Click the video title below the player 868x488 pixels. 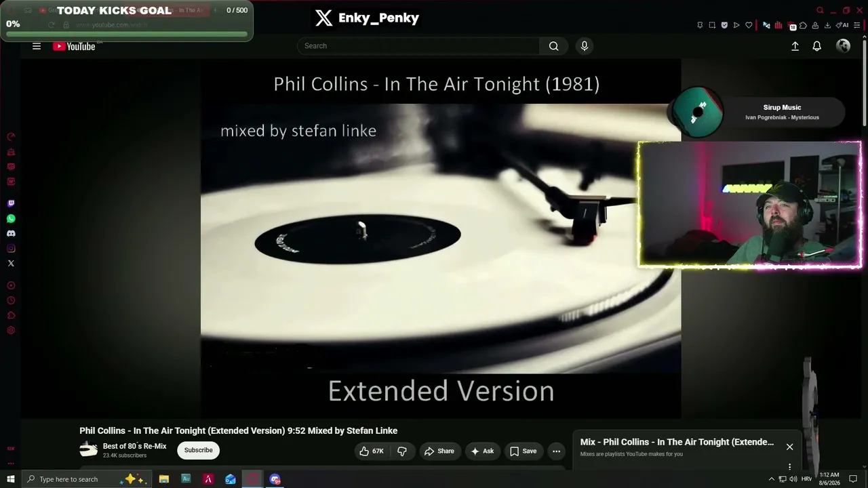[x=238, y=431]
